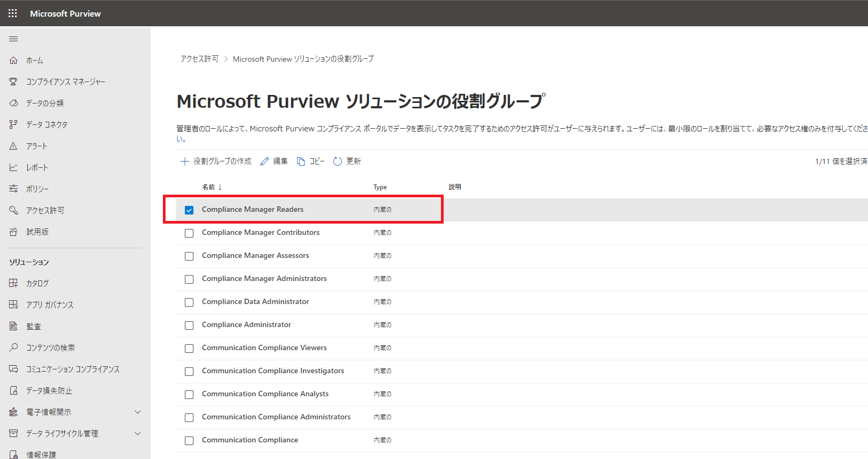Screen dimensions: 868x459
Task: Open アラート in the sidebar
Action: (37, 146)
